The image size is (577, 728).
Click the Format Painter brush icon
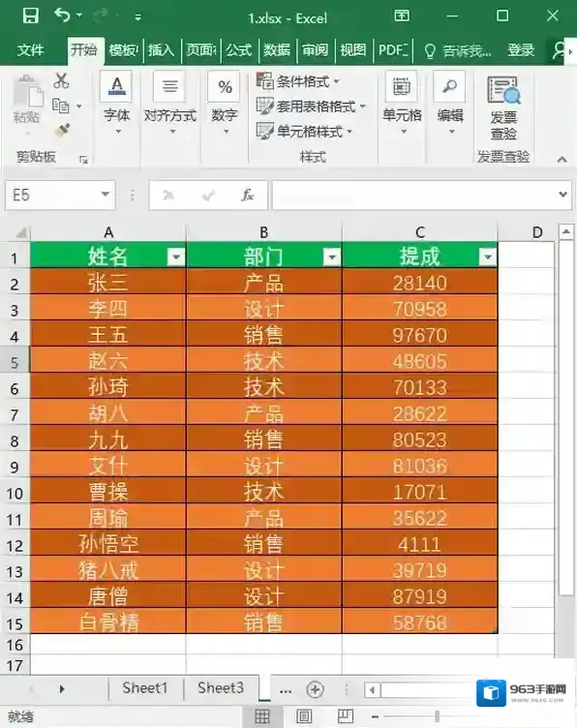coord(62,130)
